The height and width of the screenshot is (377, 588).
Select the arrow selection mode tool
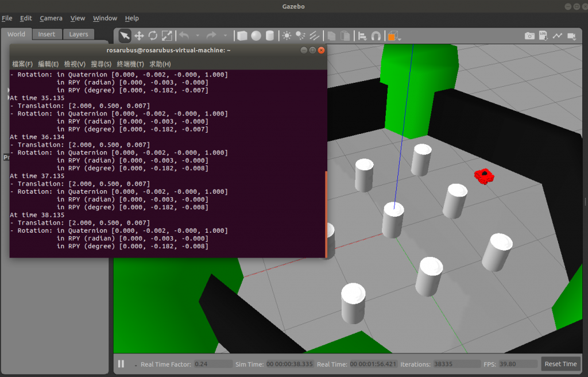pos(125,36)
